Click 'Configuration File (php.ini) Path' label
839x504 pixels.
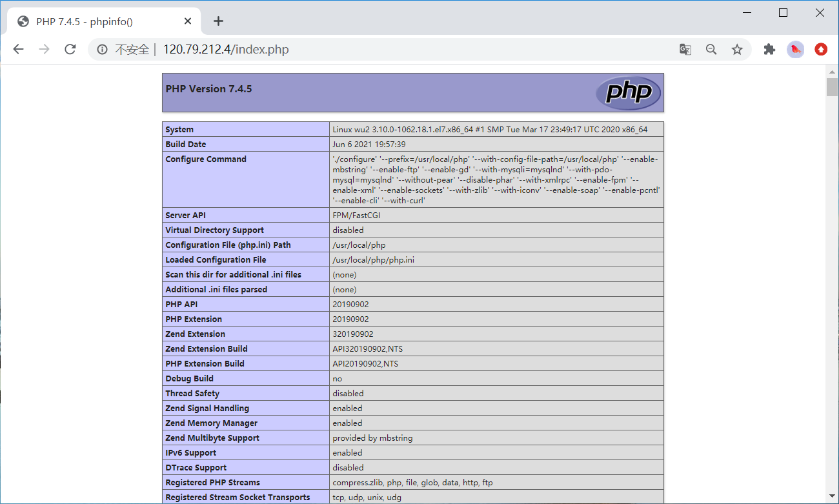[x=228, y=245]
